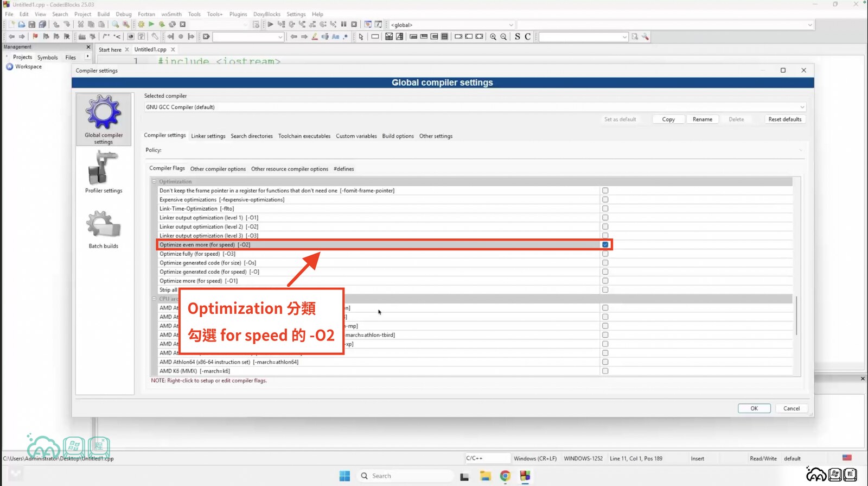The image size is (868, 486).
Task: Click Build gear icon in toolbar
Action: pos(141,24)
